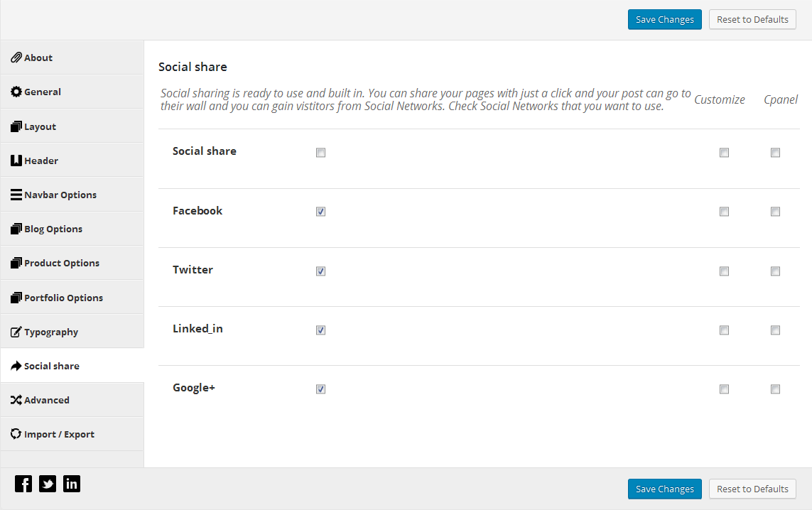
Task: Open the Blog Options tab label
Action: click(53, 229)
